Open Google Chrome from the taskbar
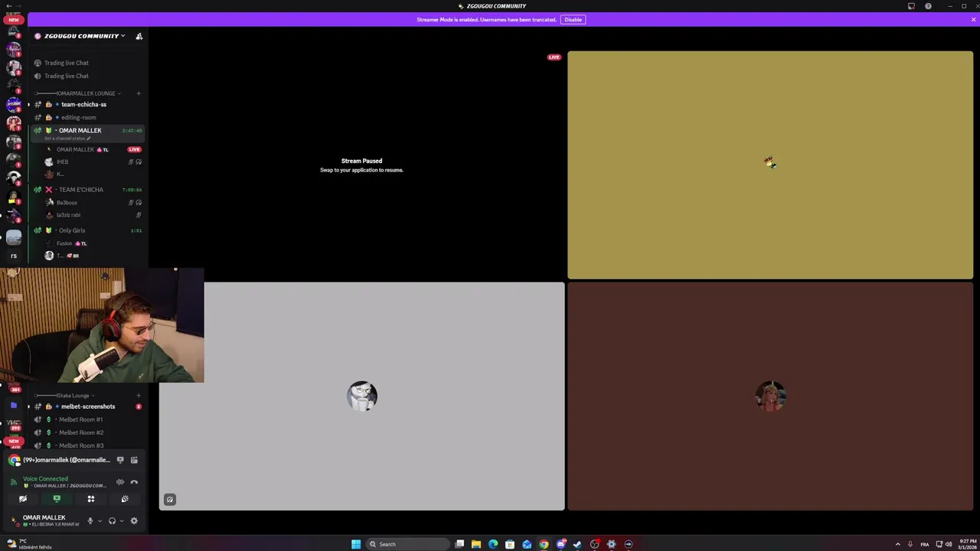The height and width of the screenshot is (551, 980). pyautogui.click(x=544, y=544)
